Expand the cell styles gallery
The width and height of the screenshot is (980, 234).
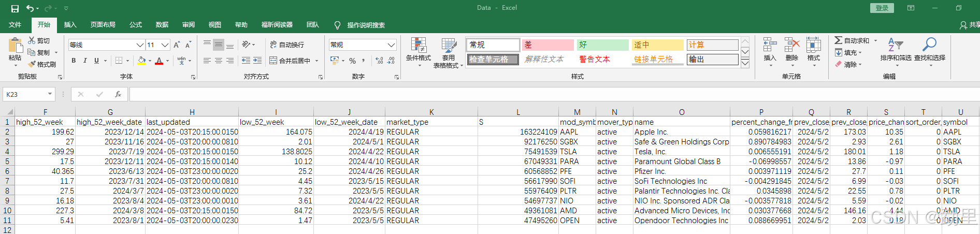pos(745,63)
